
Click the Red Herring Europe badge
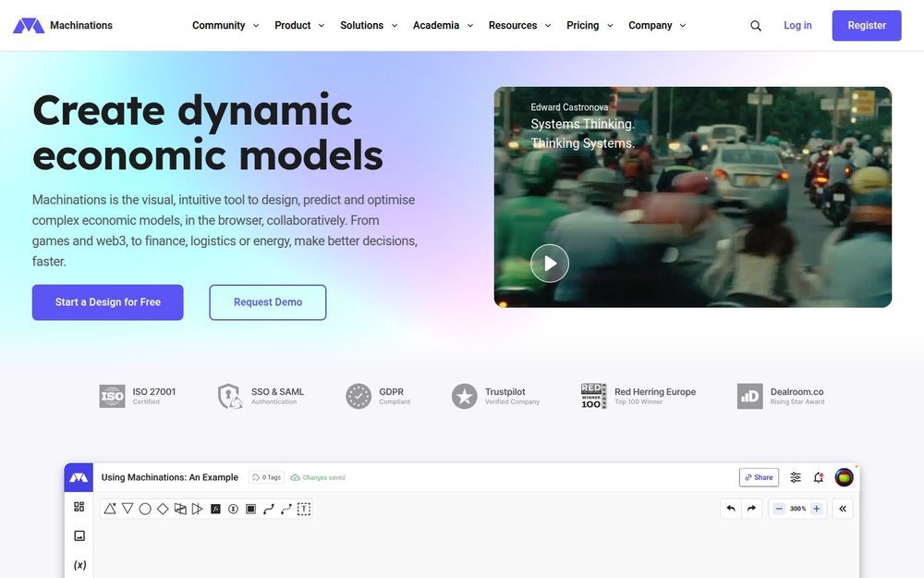tap(638, 396)
